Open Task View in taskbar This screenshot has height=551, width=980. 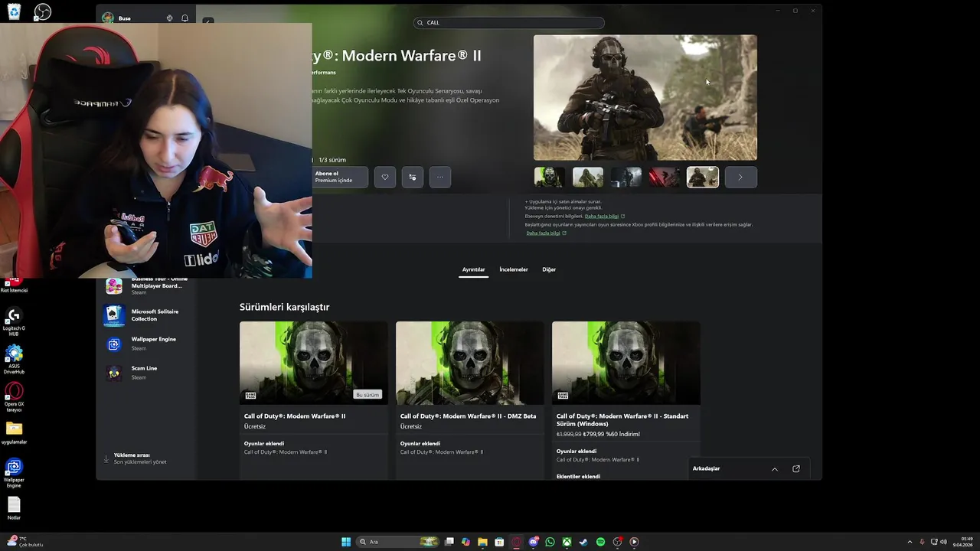(449, 542)
